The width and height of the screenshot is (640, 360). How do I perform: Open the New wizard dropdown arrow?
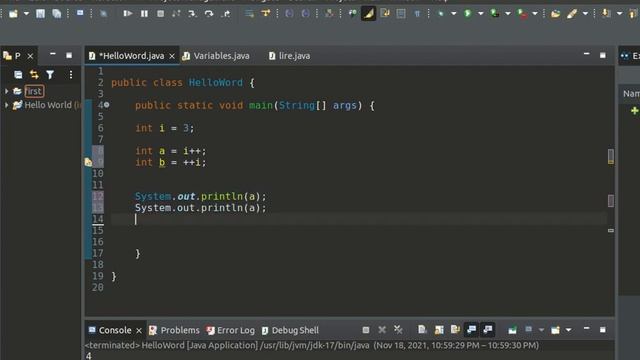pos(26,14)
